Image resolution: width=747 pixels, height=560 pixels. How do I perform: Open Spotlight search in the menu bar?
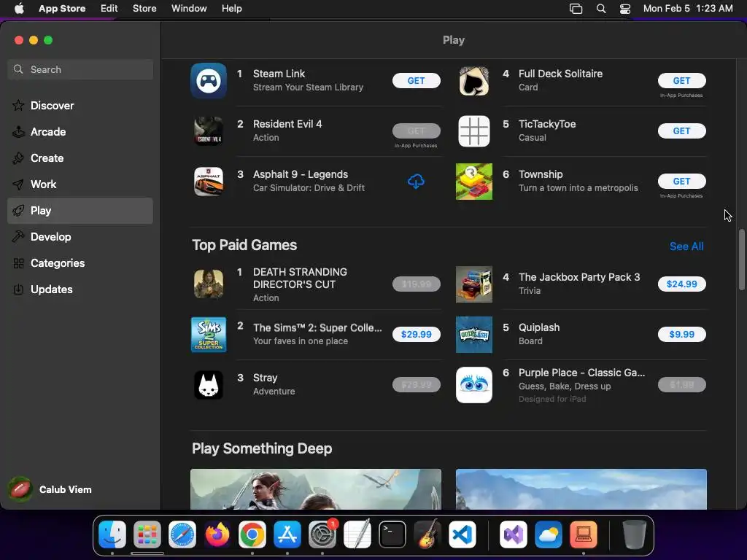pos(601,9)
